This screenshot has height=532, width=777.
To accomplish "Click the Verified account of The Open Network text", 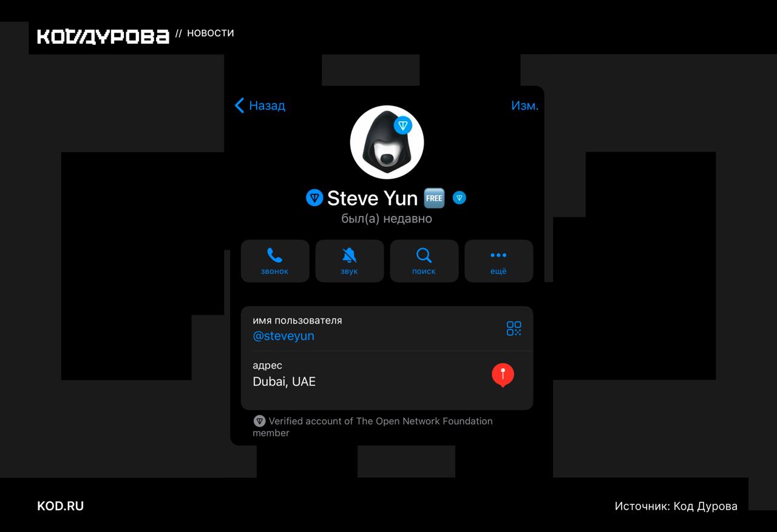I will (x=373, y=426).
